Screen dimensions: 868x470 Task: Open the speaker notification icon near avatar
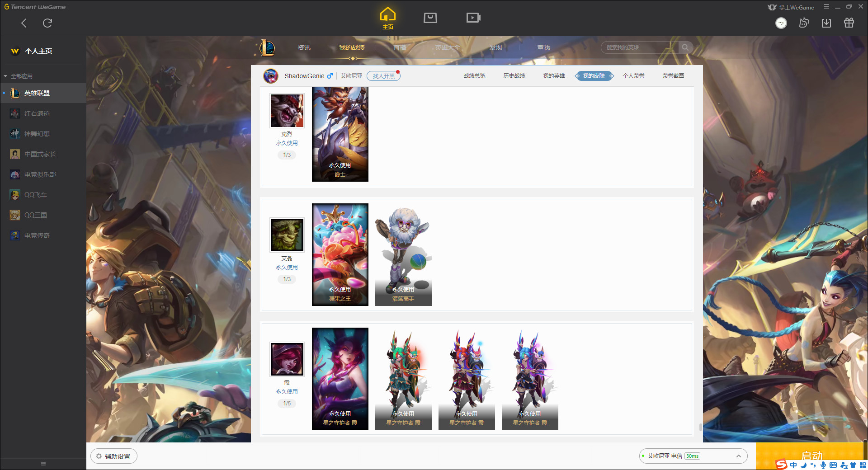(x=804, y=23)
